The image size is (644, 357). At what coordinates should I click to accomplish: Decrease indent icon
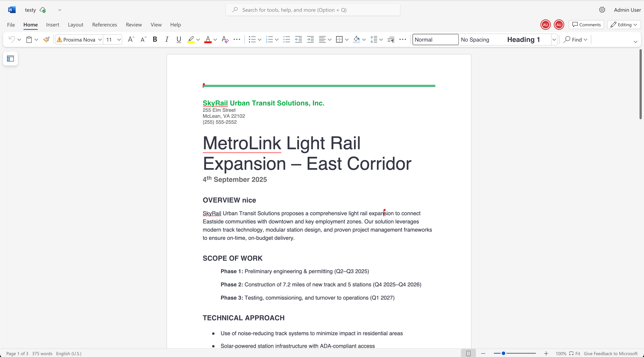(x=299, y=40)
